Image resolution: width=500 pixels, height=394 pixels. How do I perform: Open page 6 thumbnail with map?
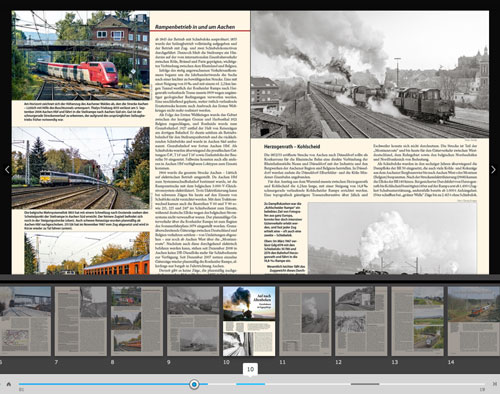(x=25, y=321)
